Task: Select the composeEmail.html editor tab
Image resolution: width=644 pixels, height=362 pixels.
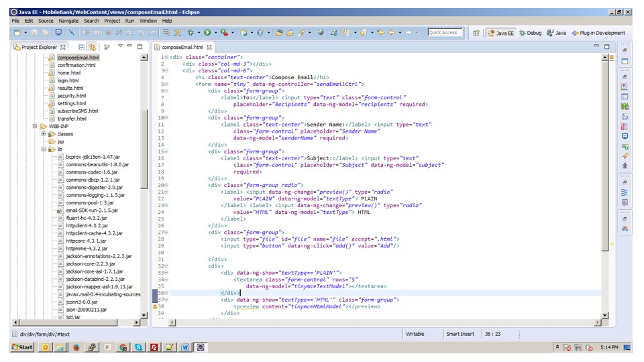Action: (182, 47)
